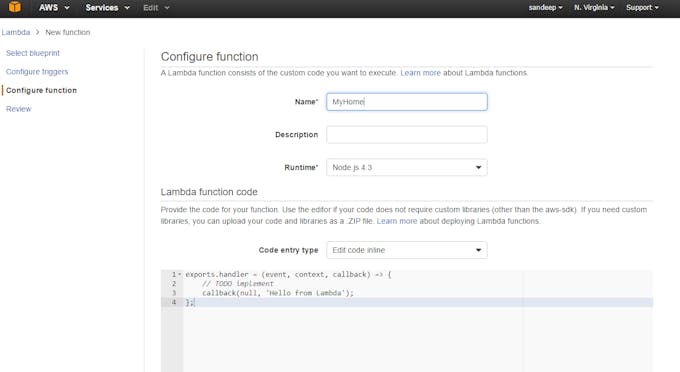
Task: Open the Services menu
Action: [108, 7]
